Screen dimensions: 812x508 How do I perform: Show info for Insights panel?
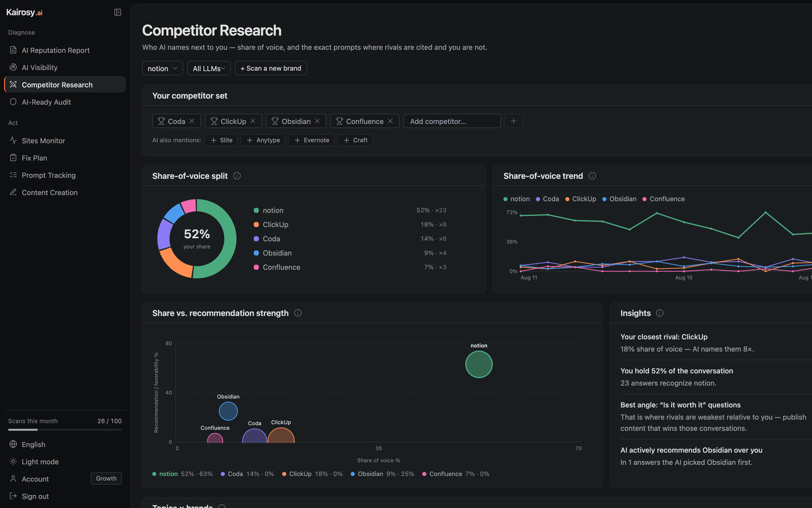[659, 313]
